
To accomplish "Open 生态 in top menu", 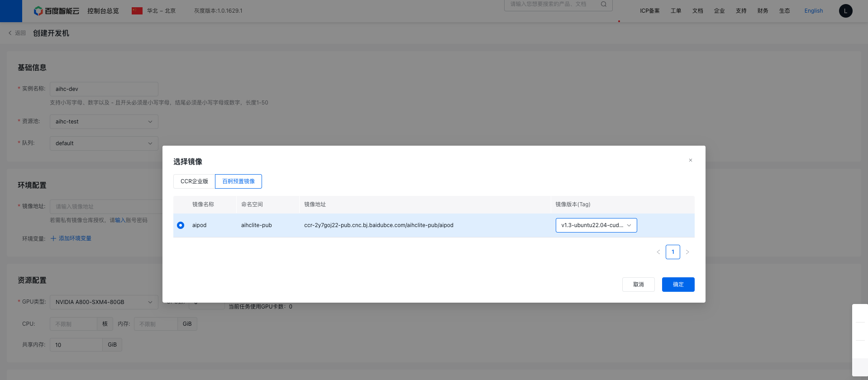I will (785, 11).
